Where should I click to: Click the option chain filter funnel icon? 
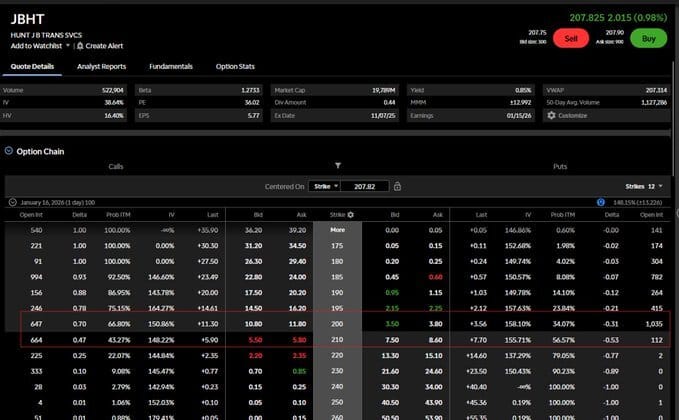(338, 165)
